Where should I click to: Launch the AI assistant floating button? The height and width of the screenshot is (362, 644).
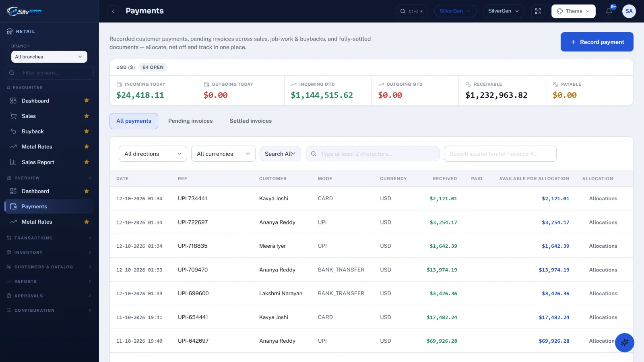coord(625,343)
